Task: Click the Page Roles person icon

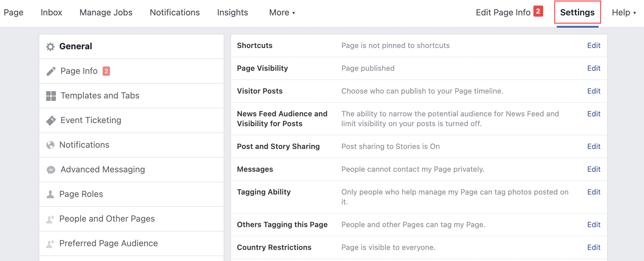Action: point(50,194)
